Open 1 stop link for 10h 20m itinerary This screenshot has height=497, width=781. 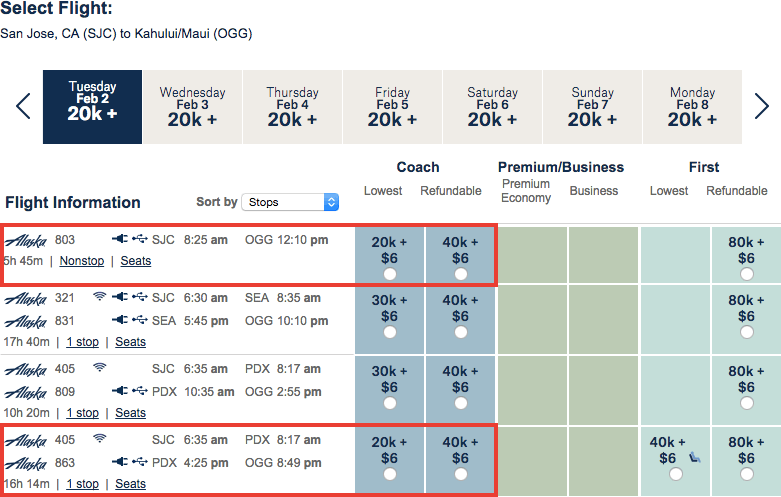click(83, 413)
